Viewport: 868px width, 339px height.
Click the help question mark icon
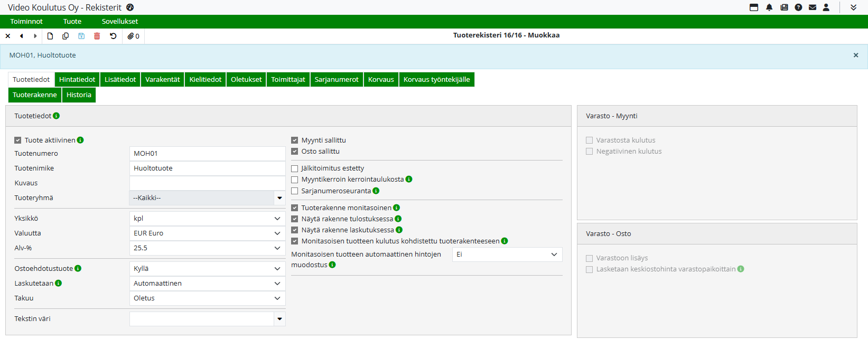coord(798,7)
